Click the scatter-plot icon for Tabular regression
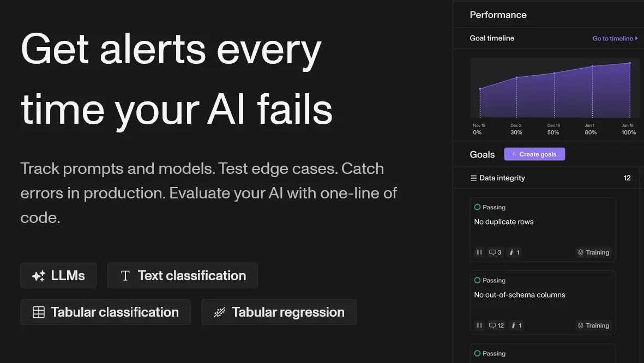Screen dimensions: 644x363 tap(220, 312)
